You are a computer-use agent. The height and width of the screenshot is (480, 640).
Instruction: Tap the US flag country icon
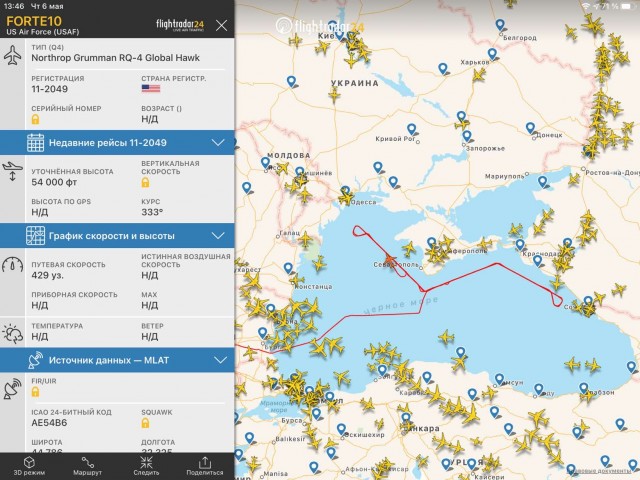pos(151,89)
